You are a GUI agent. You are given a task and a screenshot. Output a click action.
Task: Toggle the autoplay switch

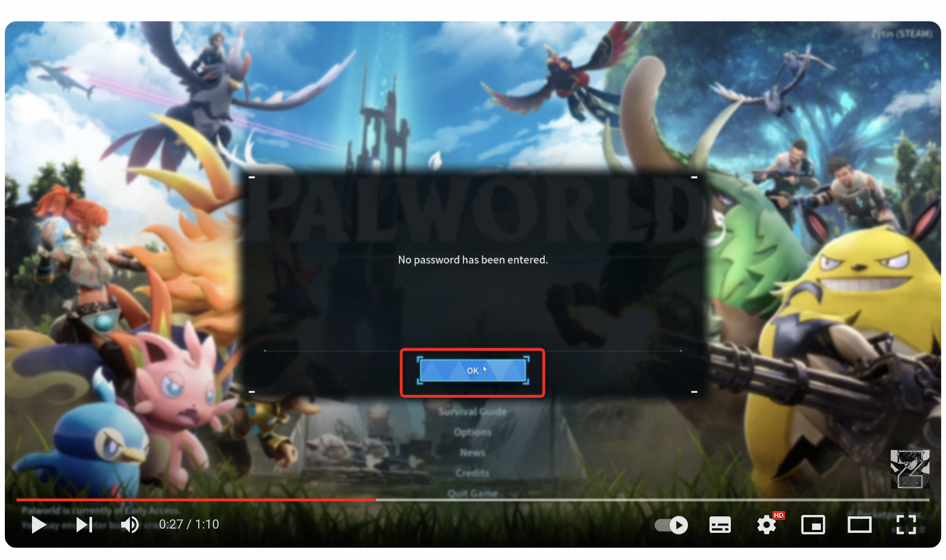[671, 525]
